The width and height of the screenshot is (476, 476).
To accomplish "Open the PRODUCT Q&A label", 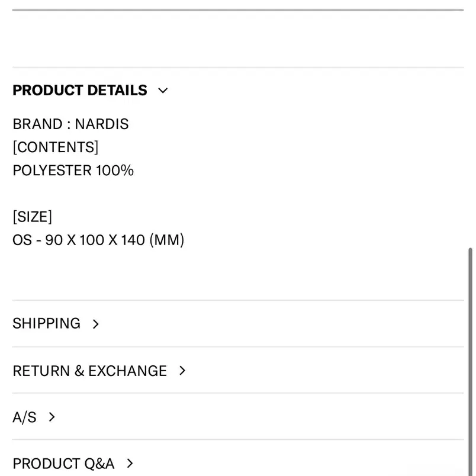I will pyautogui.click(x=63, y=464).
